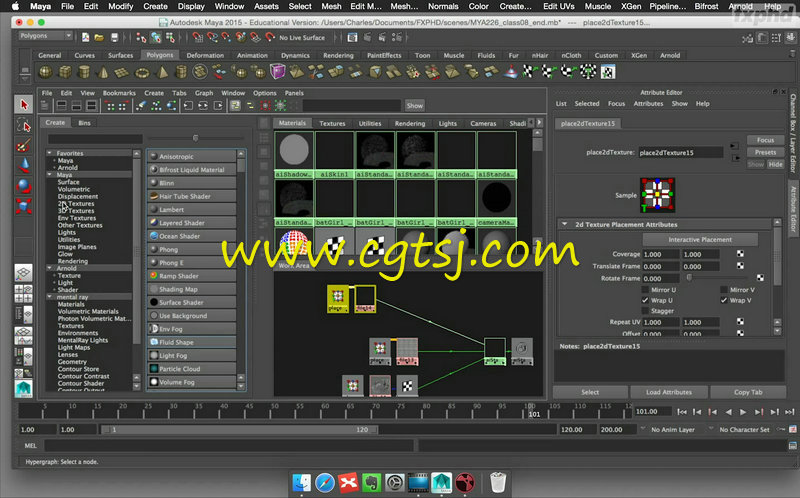Screen dimensions: 800x498
Task: Open the Textures tab in Hypershade
Action: pos(332,123)
